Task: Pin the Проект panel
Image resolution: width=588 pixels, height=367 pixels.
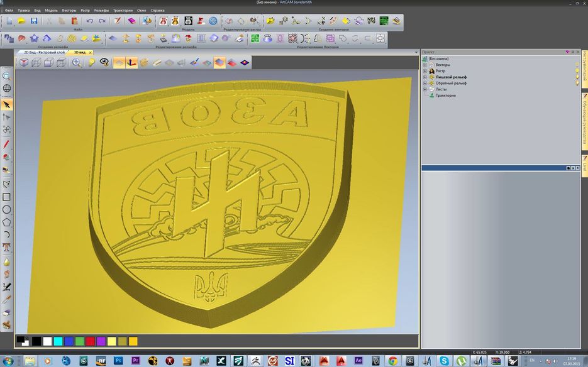Action: pyautogui.click(x=573, y=52)
